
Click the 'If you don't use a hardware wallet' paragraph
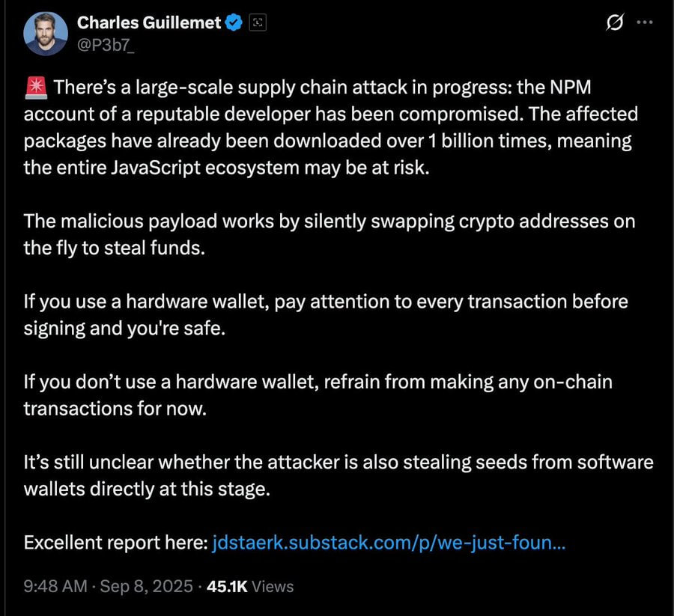click(x=318, y=395)
